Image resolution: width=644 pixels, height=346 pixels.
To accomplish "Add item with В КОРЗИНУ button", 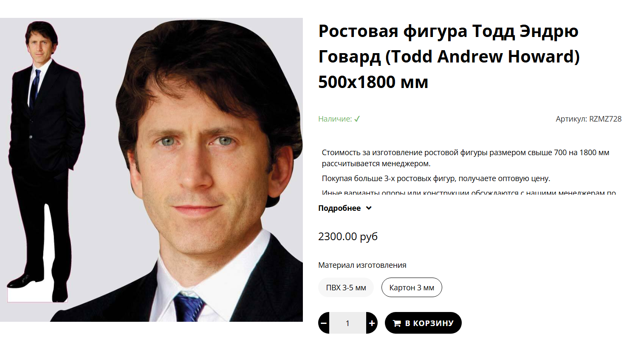I will pyautogui.click(x=423, y=323).
